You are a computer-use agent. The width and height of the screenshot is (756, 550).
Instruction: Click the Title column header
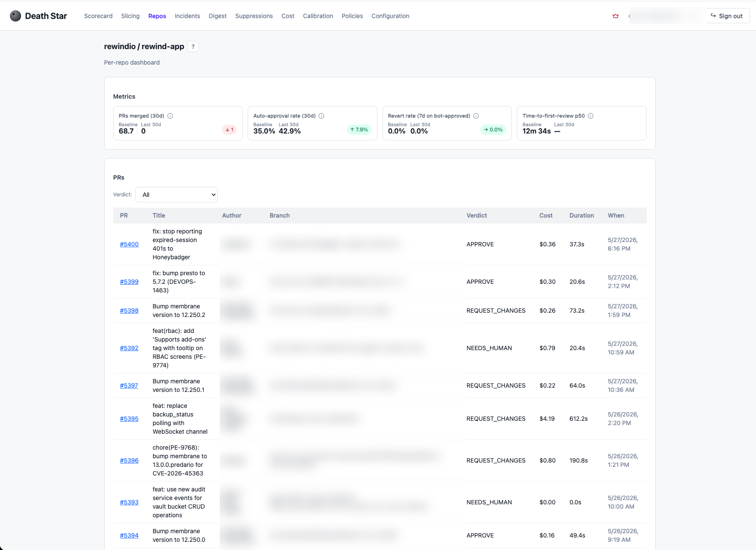pyautogui.click(x=159, y=215)
